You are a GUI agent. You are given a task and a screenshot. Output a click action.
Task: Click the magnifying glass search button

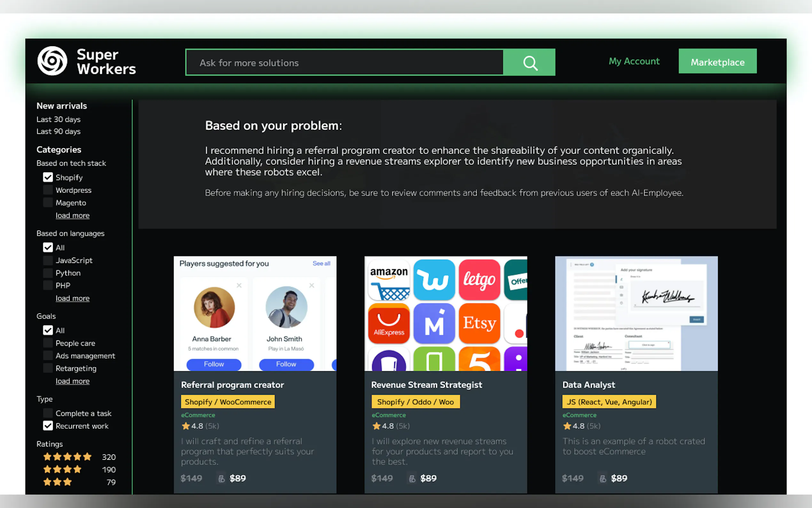coord(530,62)
